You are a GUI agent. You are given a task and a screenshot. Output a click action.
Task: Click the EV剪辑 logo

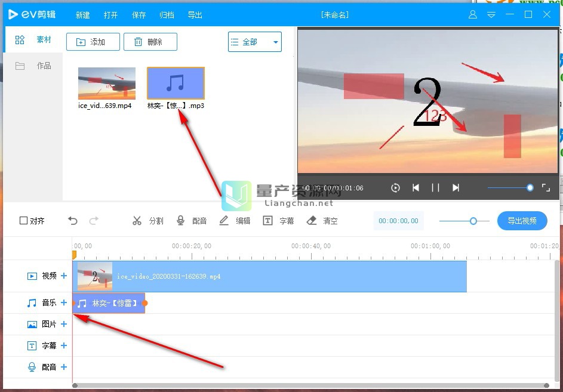(x=32, y=14)
